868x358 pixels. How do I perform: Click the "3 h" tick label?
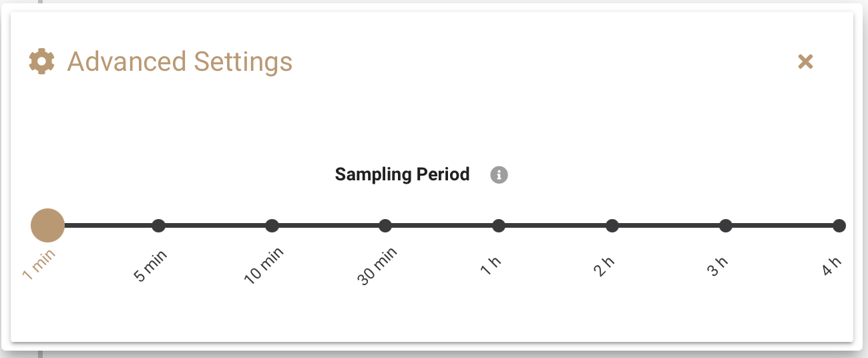click(717, 265)
